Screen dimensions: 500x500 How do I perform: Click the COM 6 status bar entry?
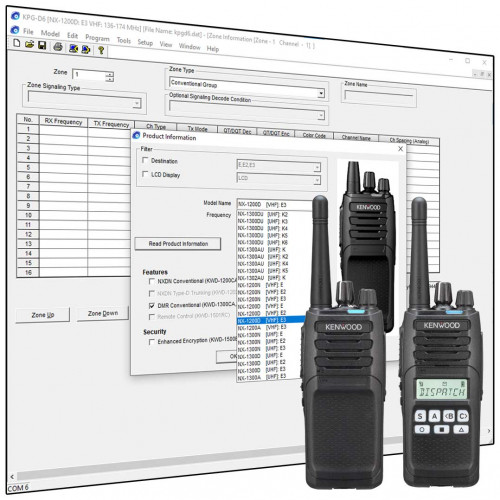(18, 488)
